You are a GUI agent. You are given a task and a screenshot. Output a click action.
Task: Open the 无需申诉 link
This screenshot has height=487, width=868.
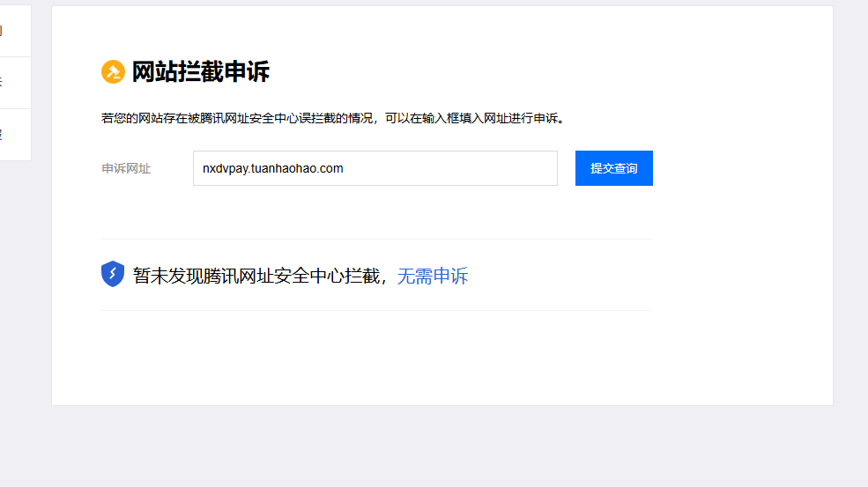point(433,276)
